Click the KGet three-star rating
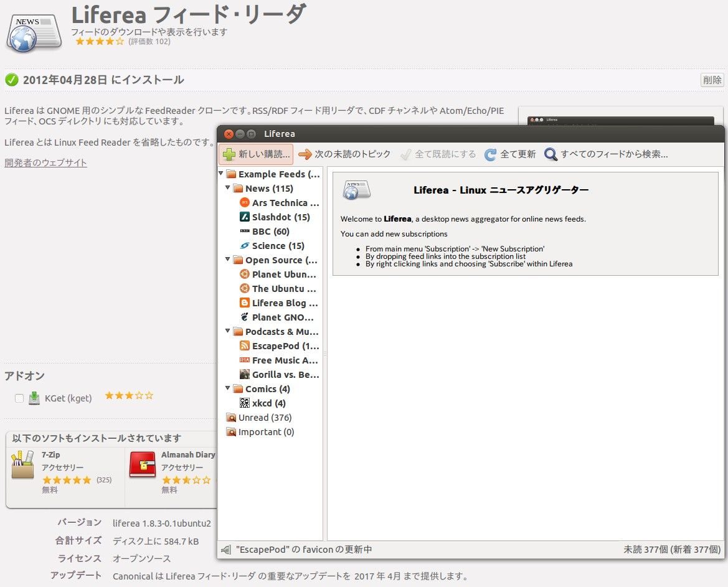The width and height of the screenshot is (728, 587). tap(129, 395)
